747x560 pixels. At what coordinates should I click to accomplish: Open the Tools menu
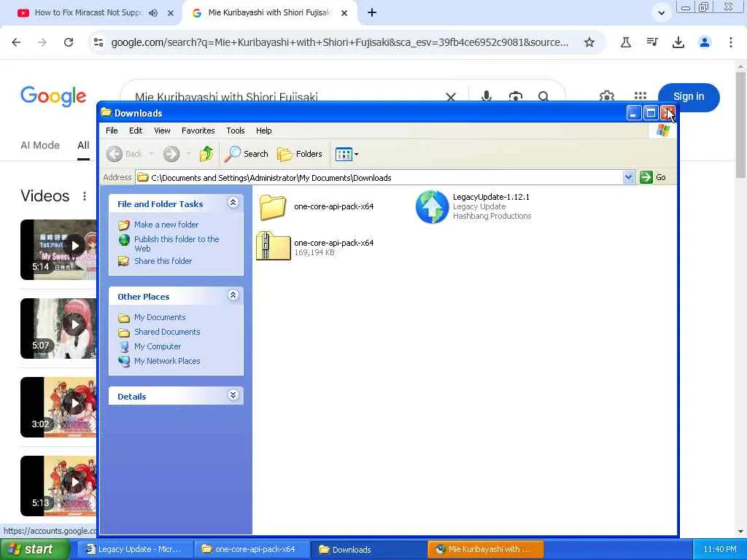click(236, 131)
